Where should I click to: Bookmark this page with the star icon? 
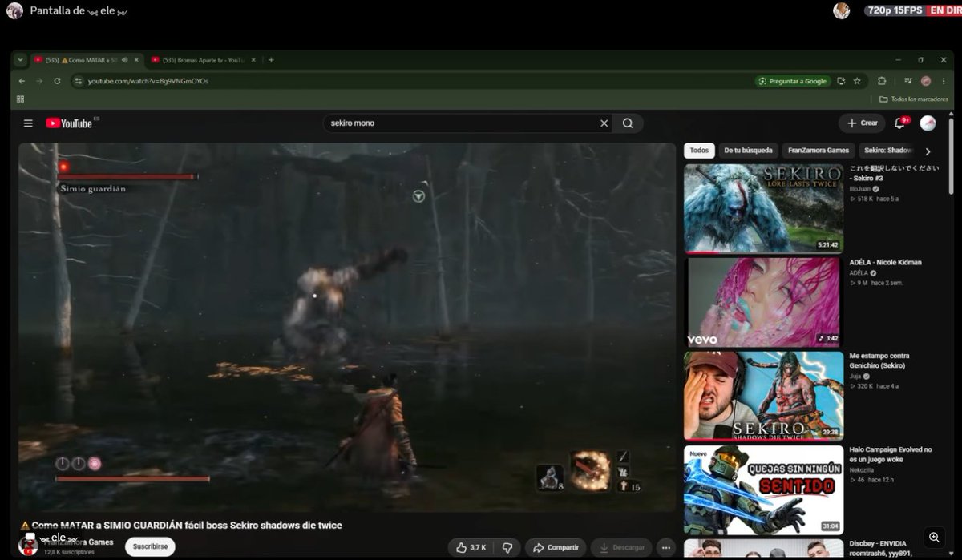[x=857, y=81]
